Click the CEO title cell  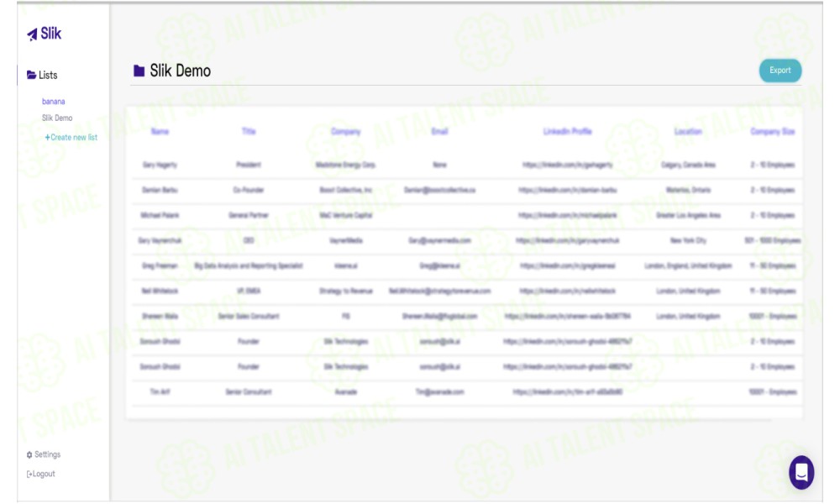pos(249,240)
